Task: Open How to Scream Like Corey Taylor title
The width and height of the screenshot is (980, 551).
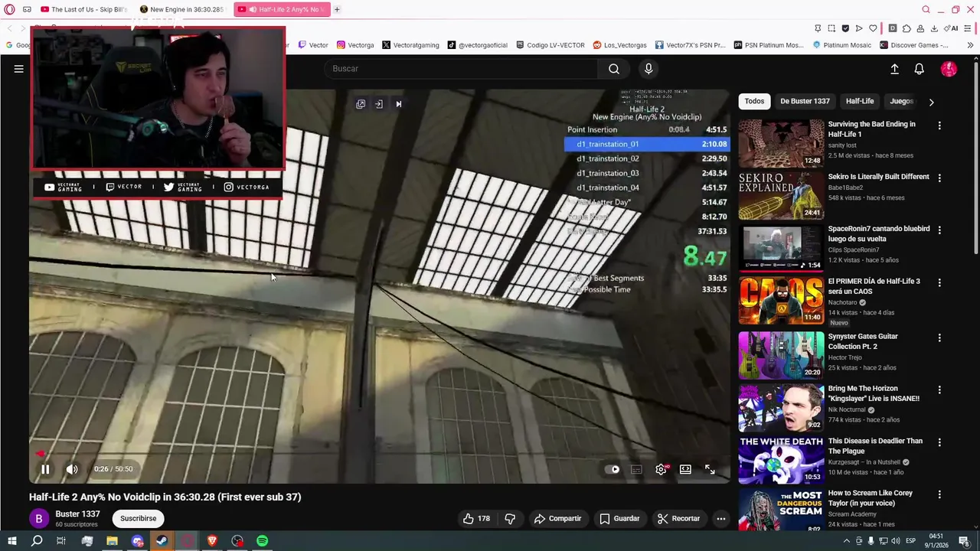Action: (871, 498)
